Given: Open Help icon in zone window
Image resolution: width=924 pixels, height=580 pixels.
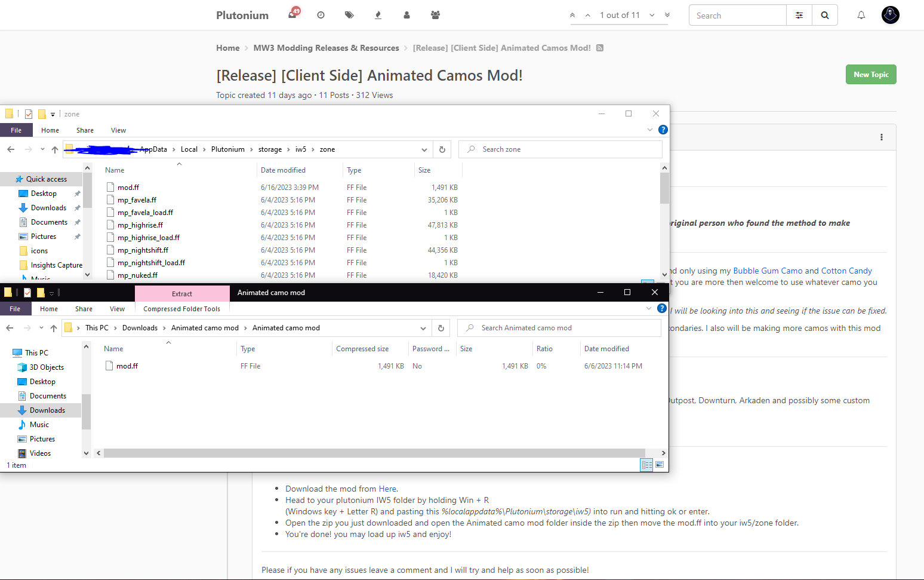Looking at the screenshot, I should pos(663,130).
